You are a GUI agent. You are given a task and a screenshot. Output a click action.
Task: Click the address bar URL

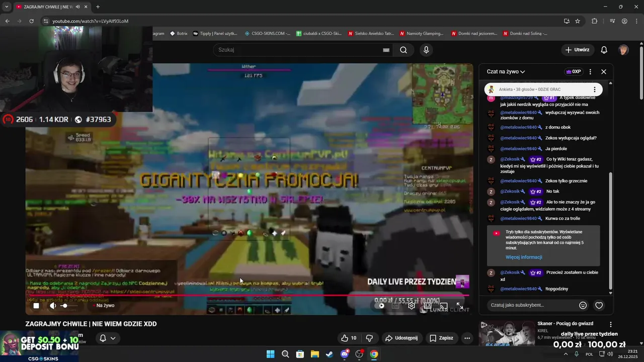[x=91, y=21]
